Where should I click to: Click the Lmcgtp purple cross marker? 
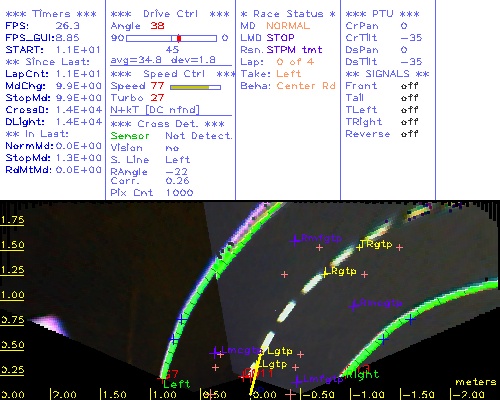click(x=215, y=352)
